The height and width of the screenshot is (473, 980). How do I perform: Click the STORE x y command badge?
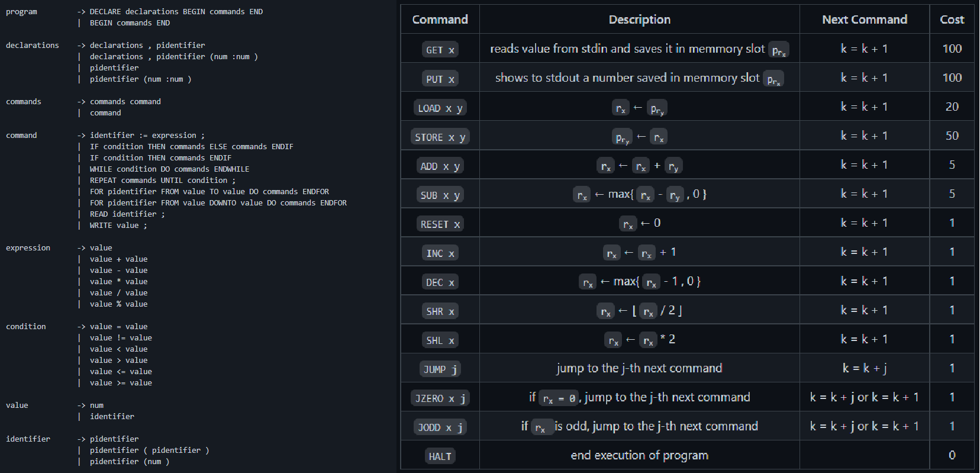coord(440,137)
